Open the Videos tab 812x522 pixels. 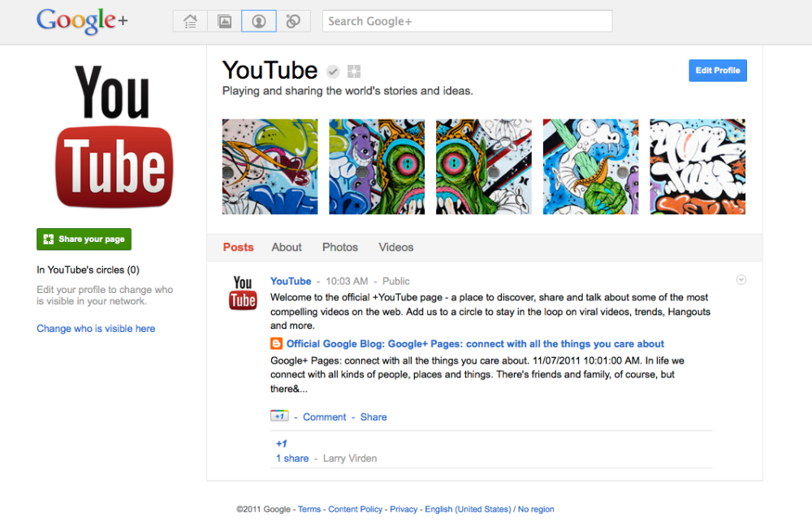[395, 247]
